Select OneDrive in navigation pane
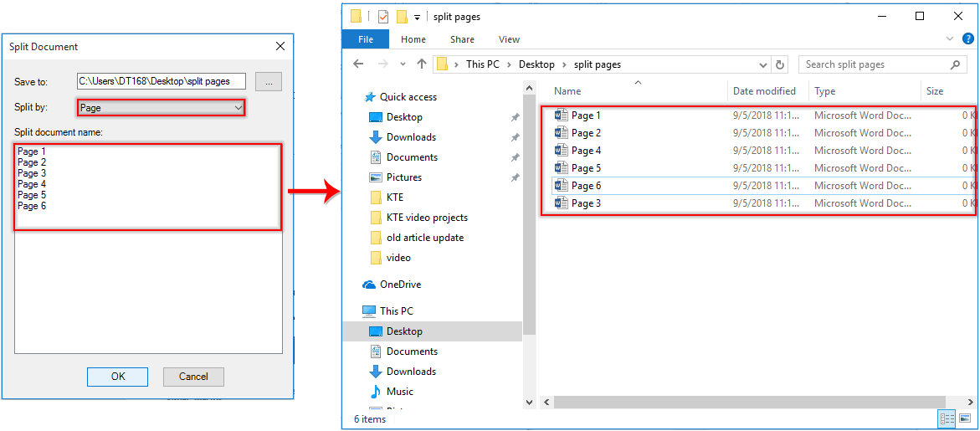Image resolution: width=980 pixels, height=431 pixels. [401, 285]
